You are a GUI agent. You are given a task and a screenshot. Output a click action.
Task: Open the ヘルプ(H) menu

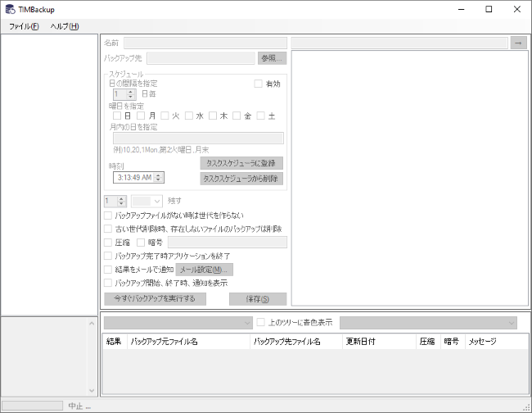point(65,26)
